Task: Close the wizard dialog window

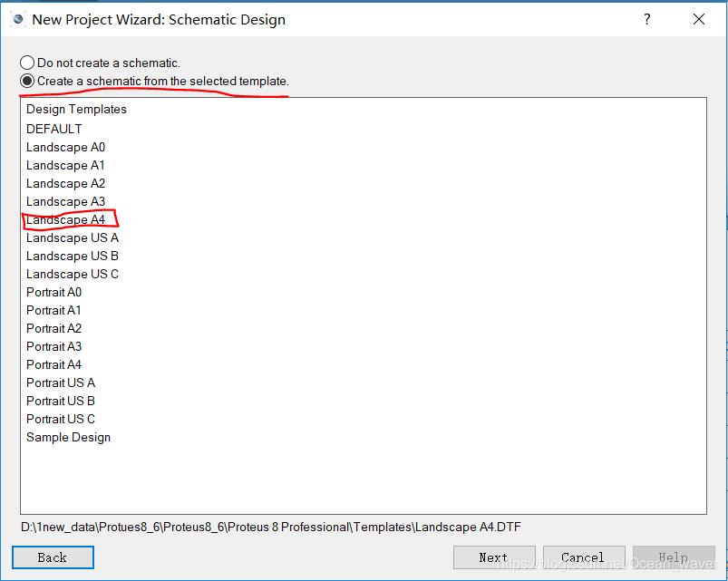Action: [x=698, y=19]
